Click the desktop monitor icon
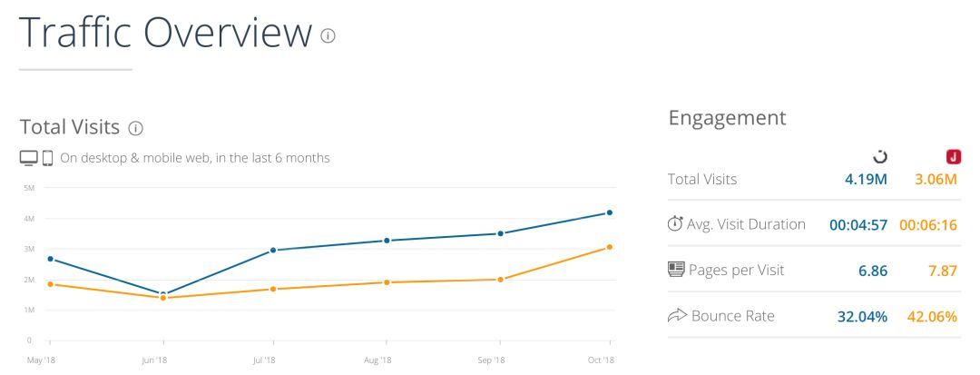 29,158
